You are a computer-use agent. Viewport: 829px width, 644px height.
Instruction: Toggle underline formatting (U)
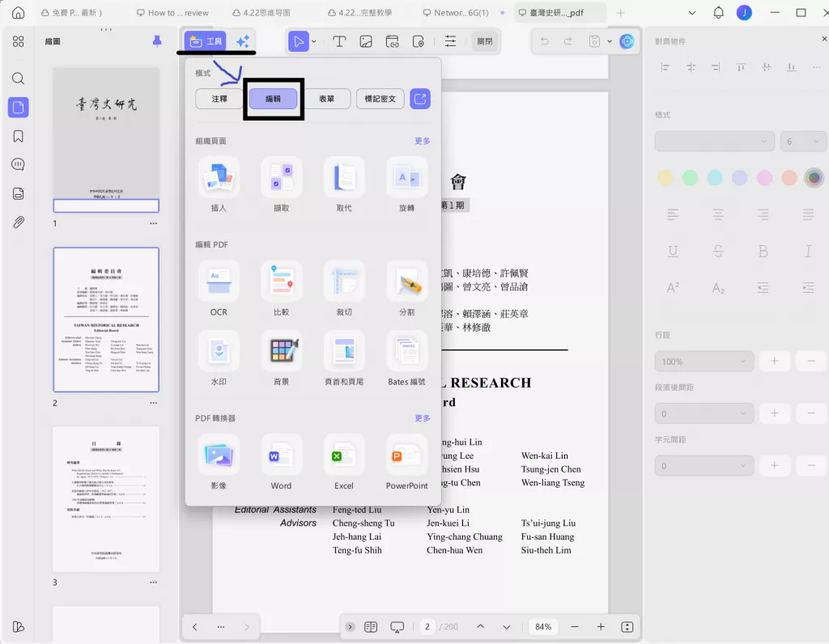[673, 251]
